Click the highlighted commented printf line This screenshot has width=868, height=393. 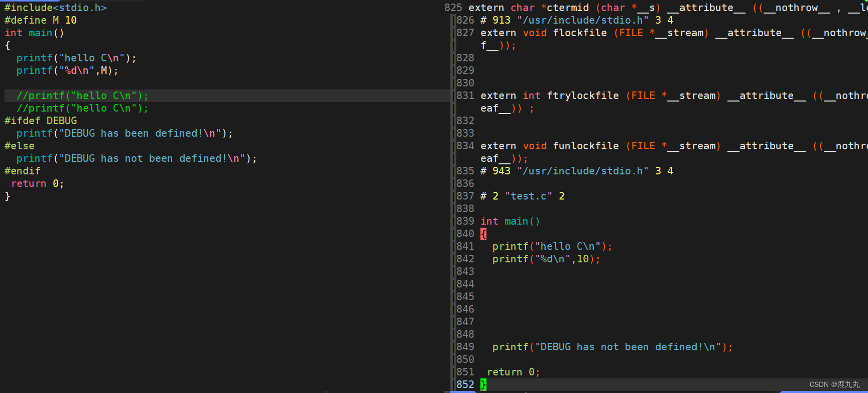point(83,95)
